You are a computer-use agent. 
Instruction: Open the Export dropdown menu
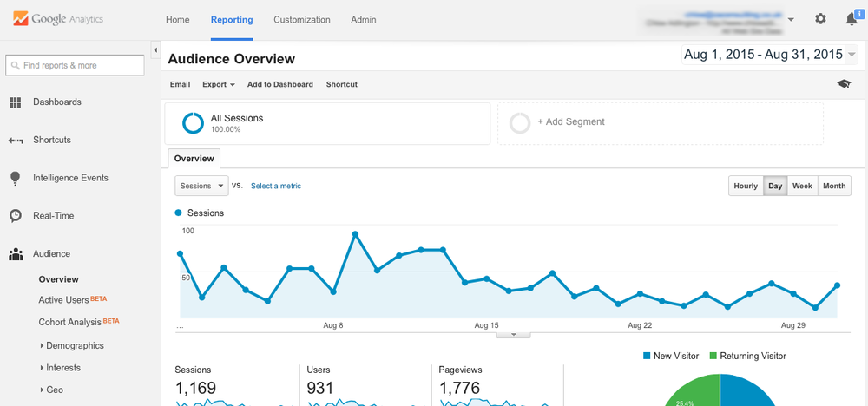tap(219, 85)
